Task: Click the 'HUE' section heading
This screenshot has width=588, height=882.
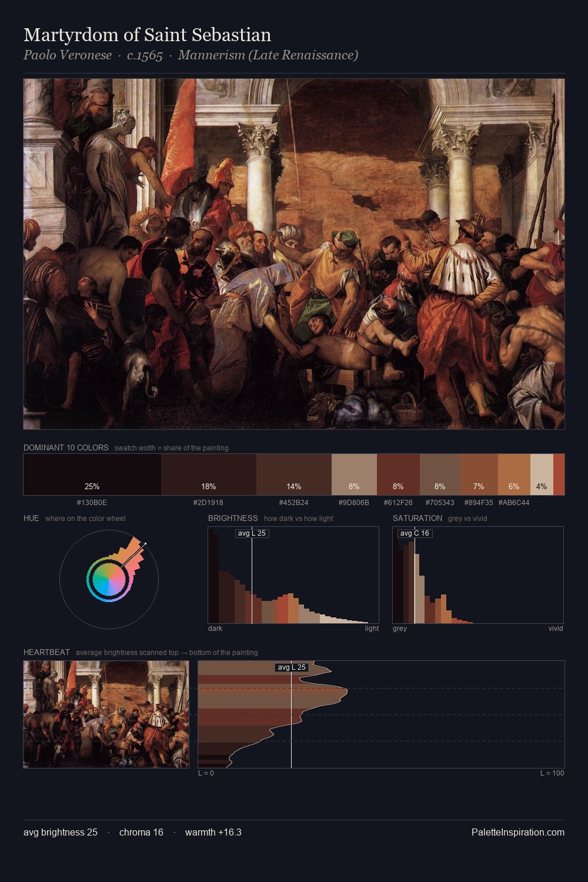Action: [x=31, y=518]
